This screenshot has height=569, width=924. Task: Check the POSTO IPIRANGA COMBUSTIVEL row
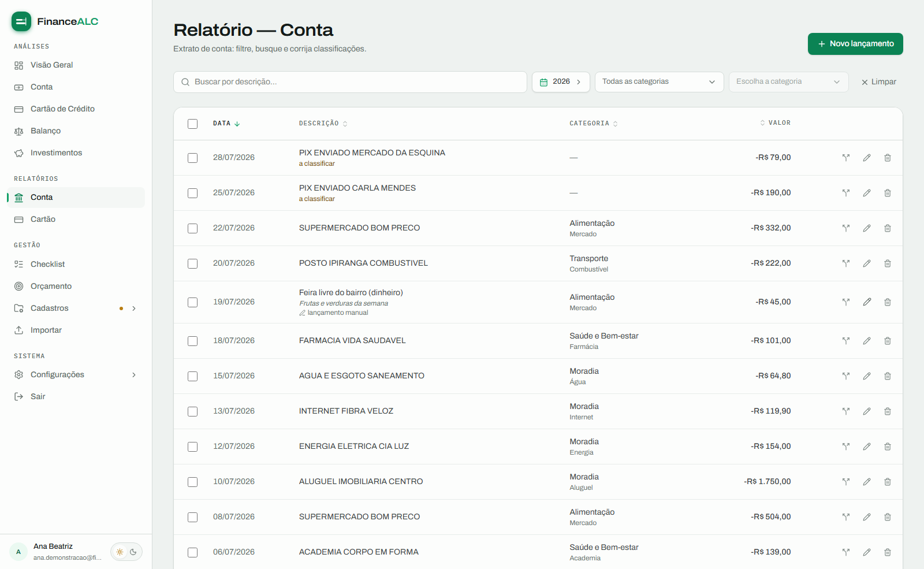(193, 263)
